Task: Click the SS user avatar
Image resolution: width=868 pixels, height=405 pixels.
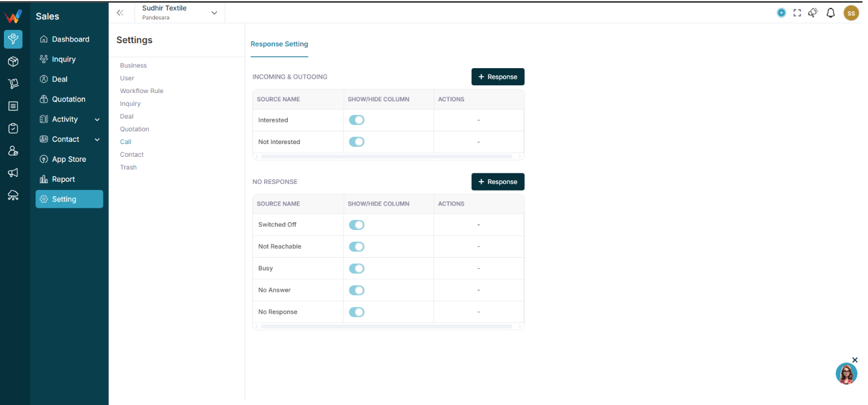Action: click(x=851, y=13)
